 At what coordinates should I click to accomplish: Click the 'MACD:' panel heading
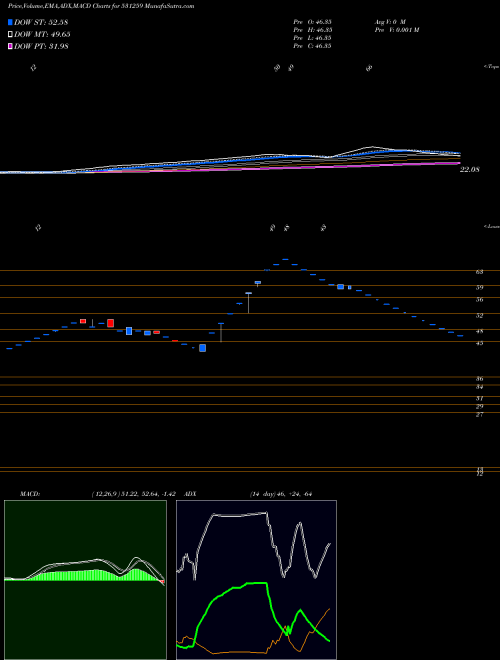30,494
